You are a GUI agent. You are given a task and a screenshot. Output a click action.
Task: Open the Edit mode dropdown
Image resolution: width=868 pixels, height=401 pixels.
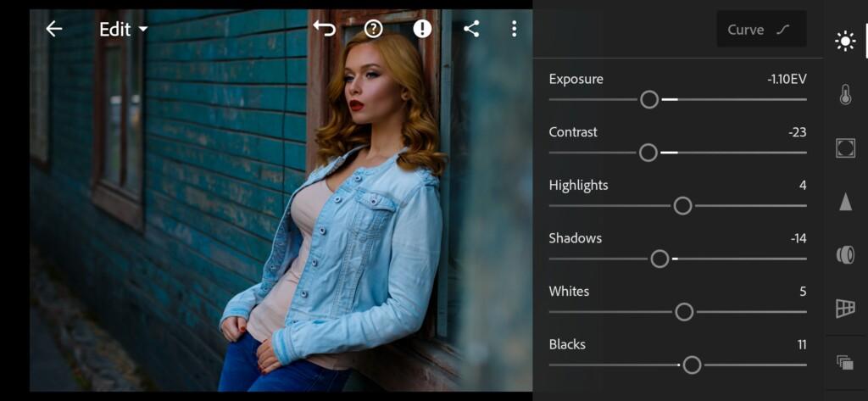click(124, 29)
